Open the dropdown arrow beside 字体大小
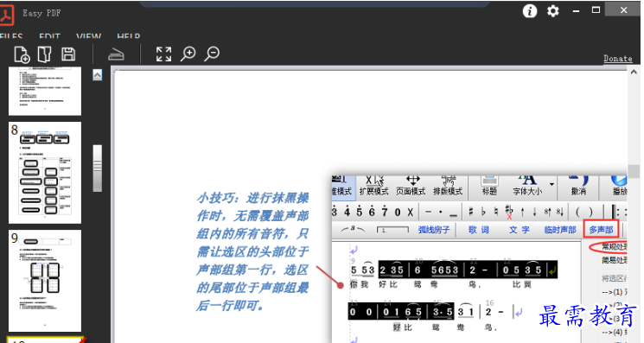 [552, 184]
